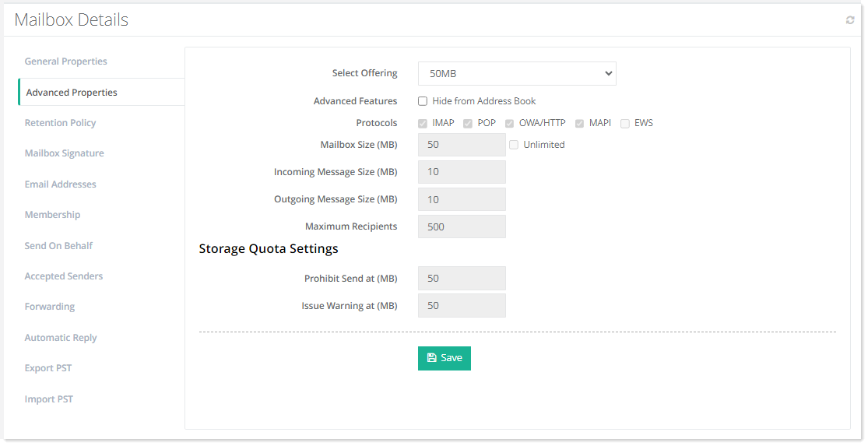Toggle the OWA/HTTP protocol checkbox
Screen dimensions: 868x446
click(510, 123)
